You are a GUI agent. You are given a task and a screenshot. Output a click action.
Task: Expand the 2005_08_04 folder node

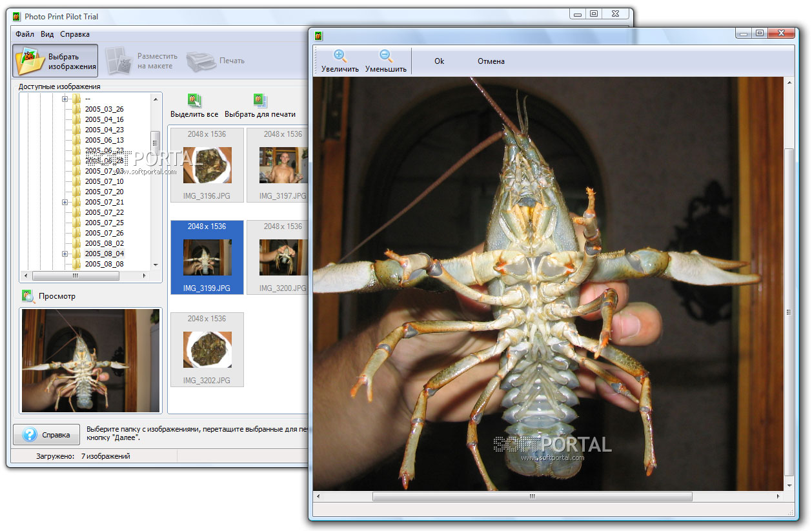click(x=65, y=254)
